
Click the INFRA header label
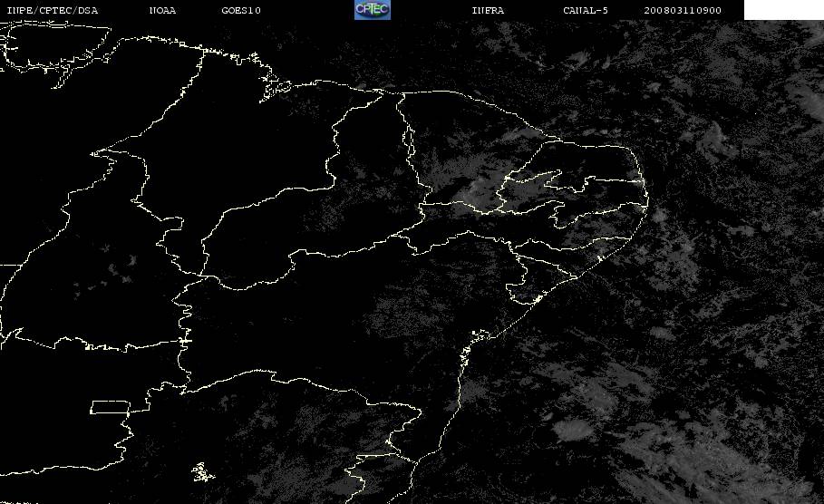tap(489, 10)
